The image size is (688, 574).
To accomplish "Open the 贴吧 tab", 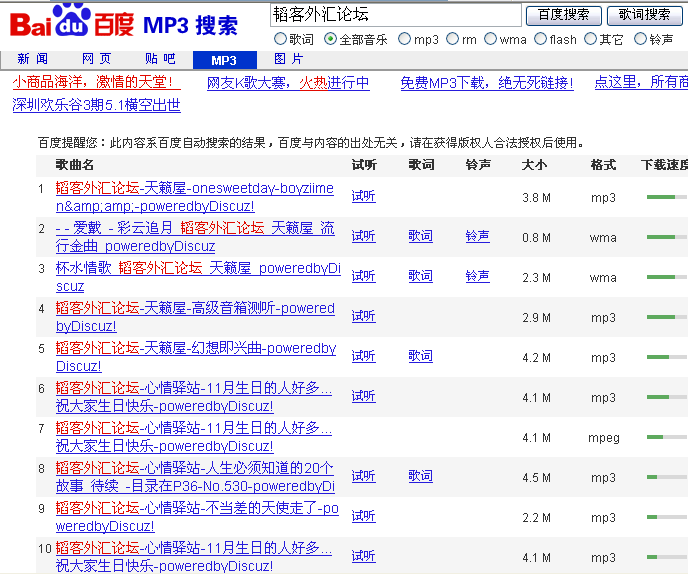I will tap(161, 59).
